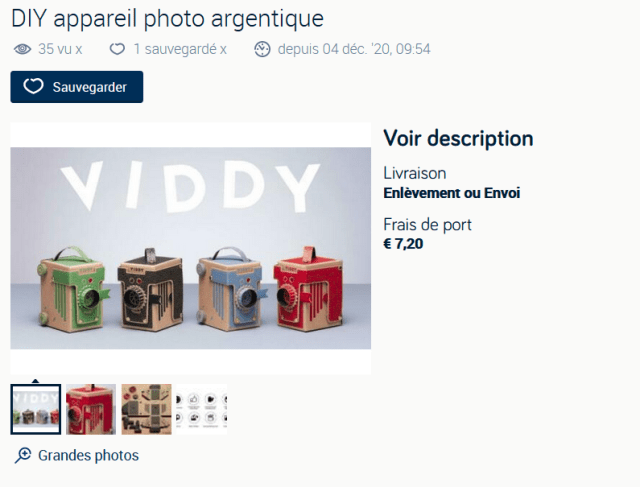Select the cardboard parts layout thumbnail
The height and width of the screenshot is (487, 640).
[147, 409]
